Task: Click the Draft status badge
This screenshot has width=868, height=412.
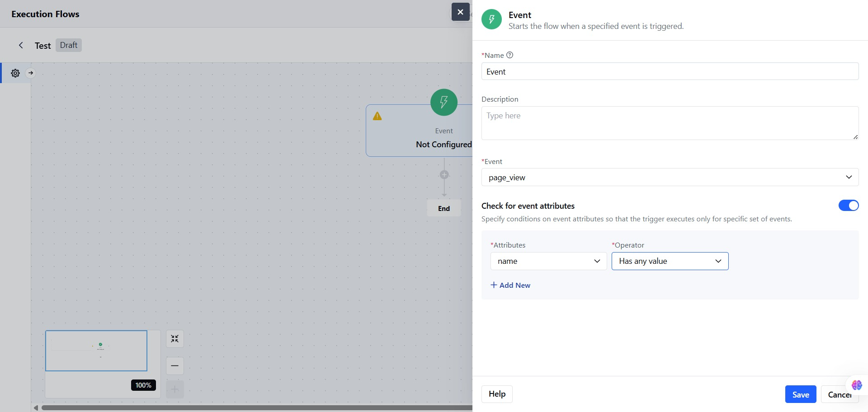Action: tap(69, 45)
